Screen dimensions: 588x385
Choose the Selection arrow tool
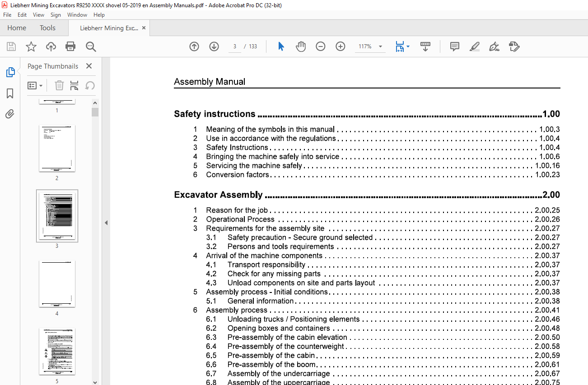pos(281,46)
